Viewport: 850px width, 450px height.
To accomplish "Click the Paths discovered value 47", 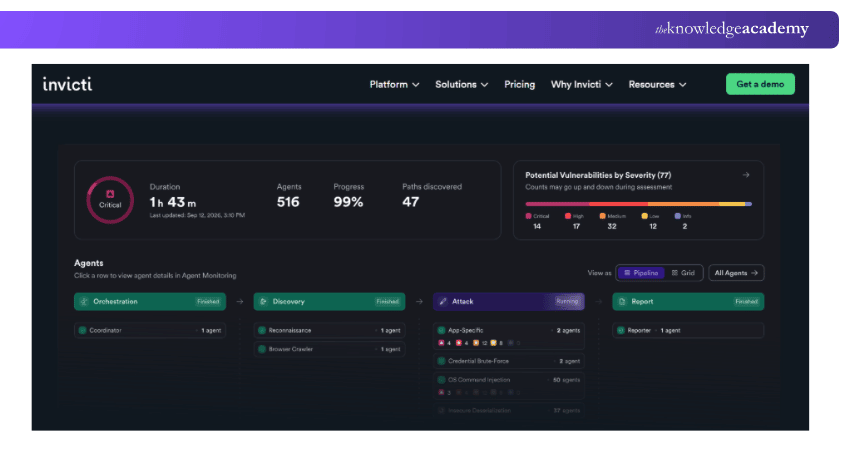I will [410, 202].
